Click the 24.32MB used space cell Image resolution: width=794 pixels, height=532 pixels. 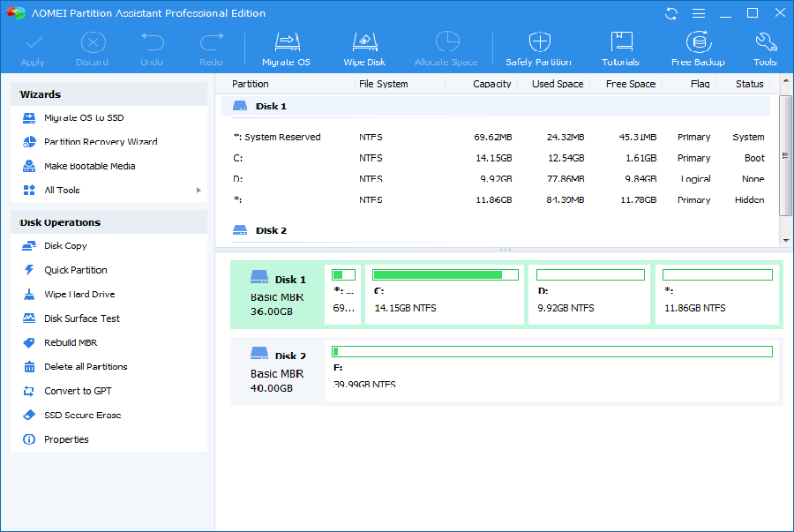(x=566, y=137)
